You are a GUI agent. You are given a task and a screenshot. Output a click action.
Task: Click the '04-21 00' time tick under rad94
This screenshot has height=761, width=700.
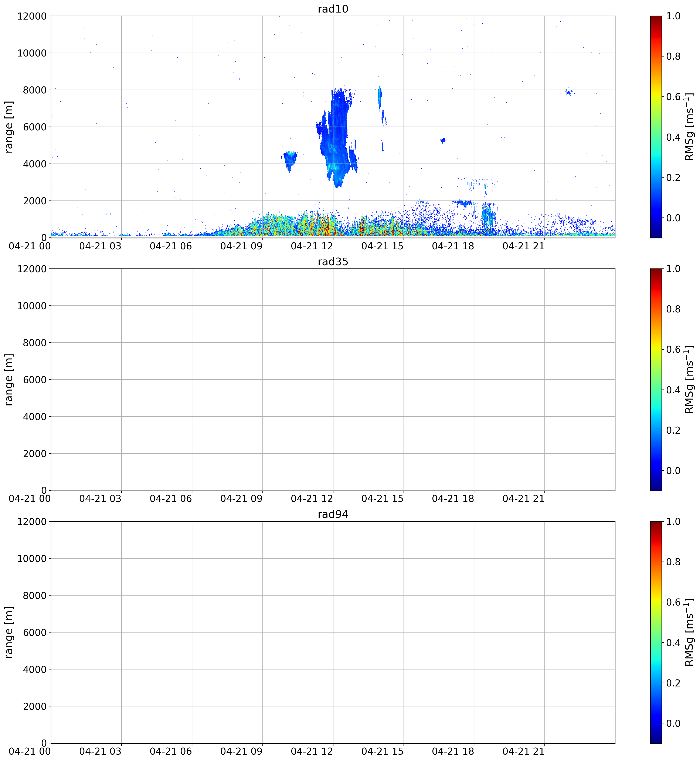coord(30,751)
